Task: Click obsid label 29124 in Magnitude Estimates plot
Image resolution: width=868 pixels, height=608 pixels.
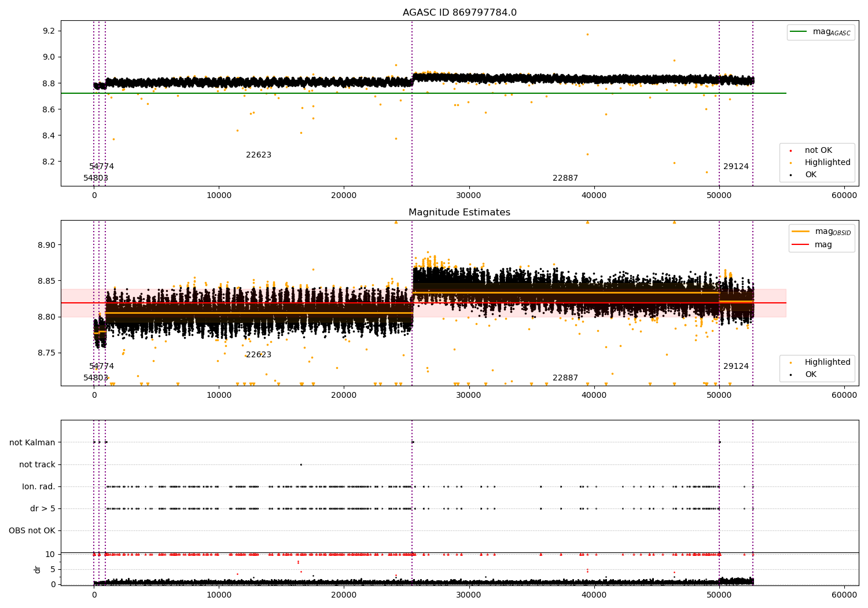Action: pos(736,367)
